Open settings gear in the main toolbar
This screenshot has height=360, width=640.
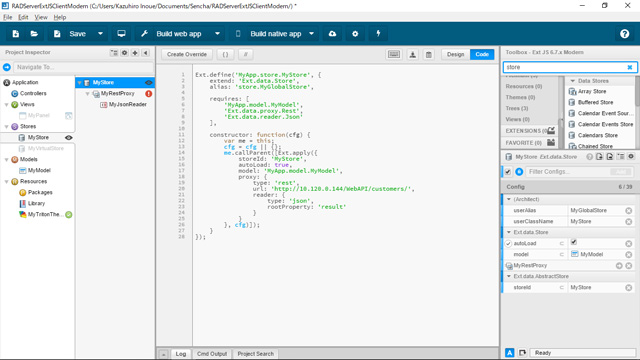point(355,34)
